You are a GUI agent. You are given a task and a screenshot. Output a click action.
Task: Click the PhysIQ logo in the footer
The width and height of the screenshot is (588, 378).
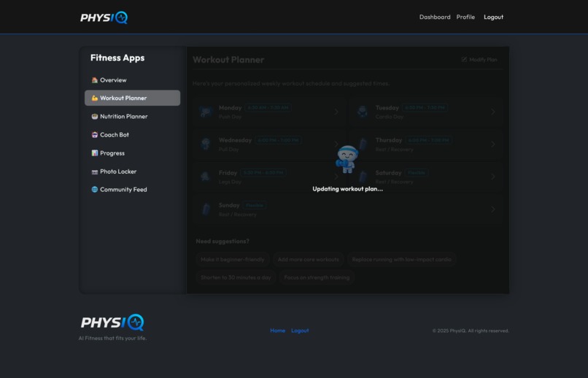112,322
